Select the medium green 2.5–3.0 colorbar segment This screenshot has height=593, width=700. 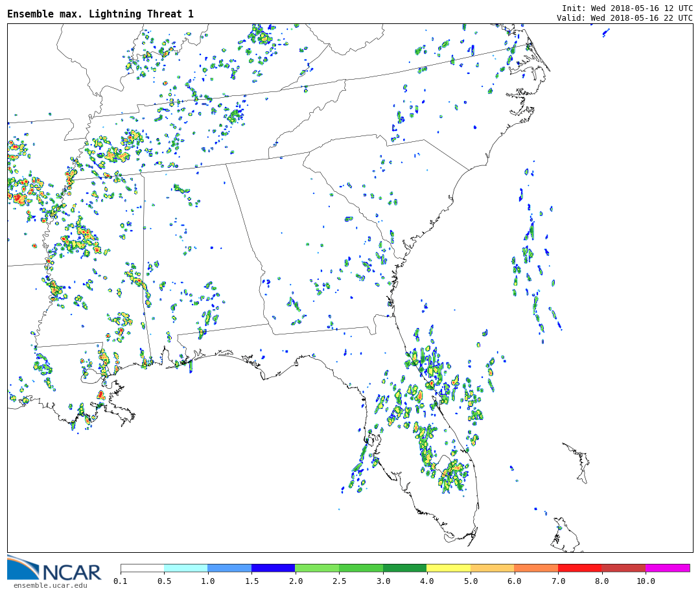click(x=360, y=568)
